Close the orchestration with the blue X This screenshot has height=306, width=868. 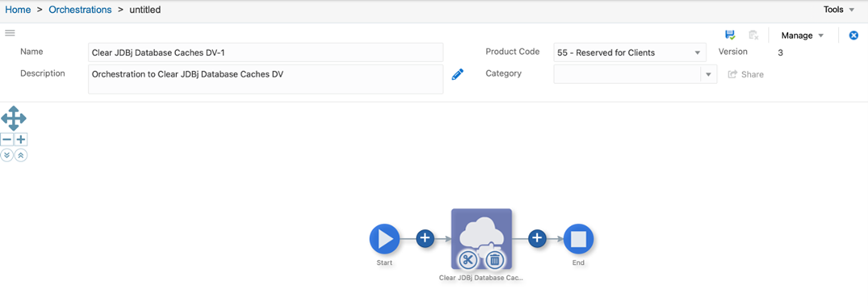point(853,35)
